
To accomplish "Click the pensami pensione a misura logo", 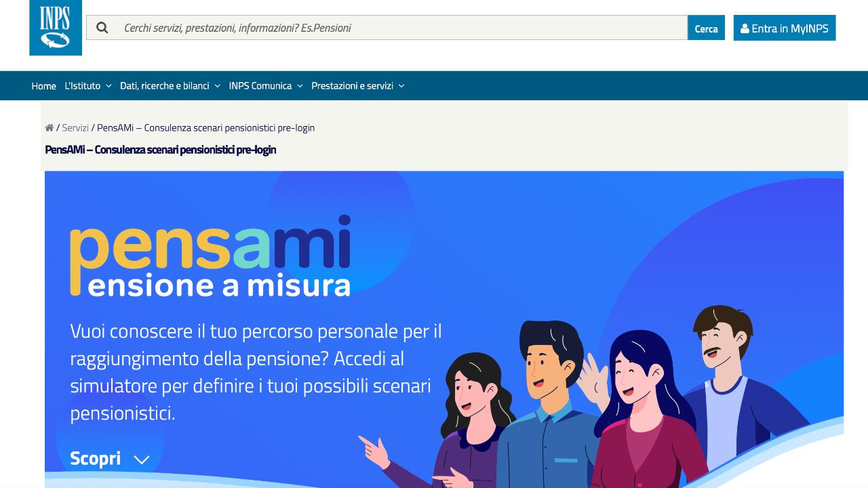I will [x=210, y=256].
